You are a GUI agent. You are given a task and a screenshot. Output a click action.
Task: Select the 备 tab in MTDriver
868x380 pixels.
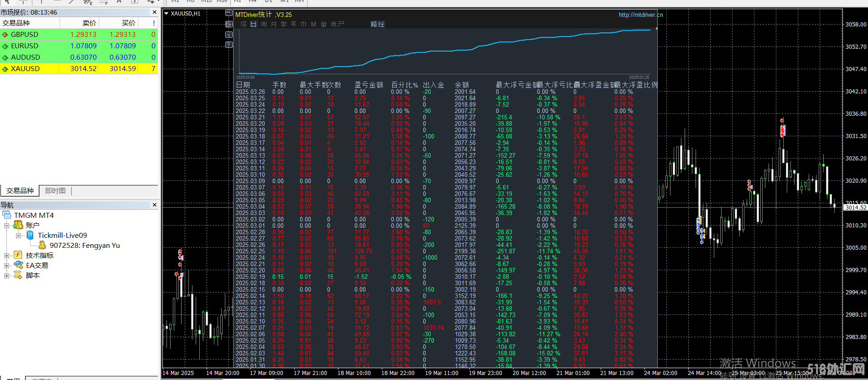coord(324,24)
